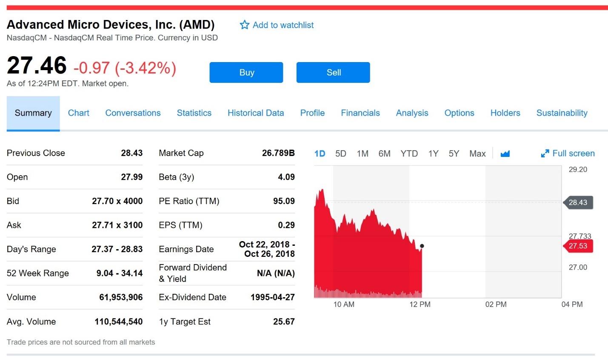Show the Max chart range
The width and height of the screenshot is (608, 364).
tap(477, 154)
